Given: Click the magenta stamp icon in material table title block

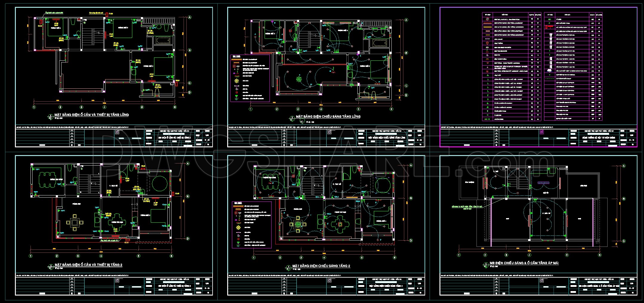Looking at the screenshot, I should [x=542, y=132].
